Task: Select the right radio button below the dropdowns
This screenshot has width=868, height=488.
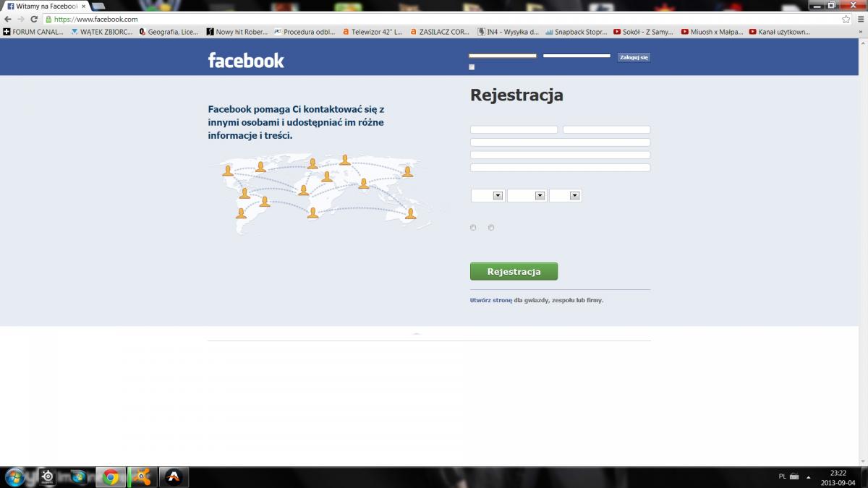Action: [491, 228]
